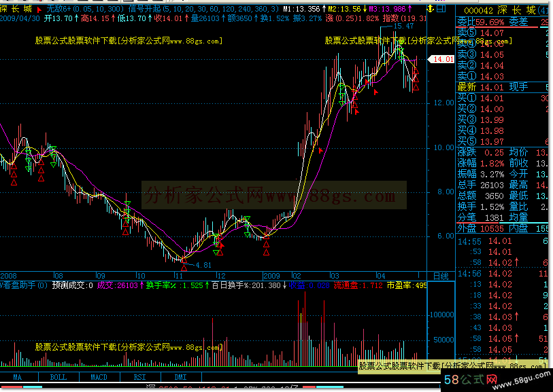This screenshot has height=392, width=553.
Task: Click the red flag marker beside the 深长城 title
Action: [39, 10]
